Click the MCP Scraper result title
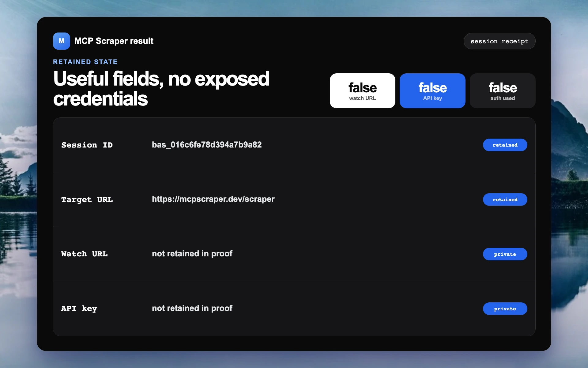The width and height of the screenshot is (588, 368). (x=114, y=41)
